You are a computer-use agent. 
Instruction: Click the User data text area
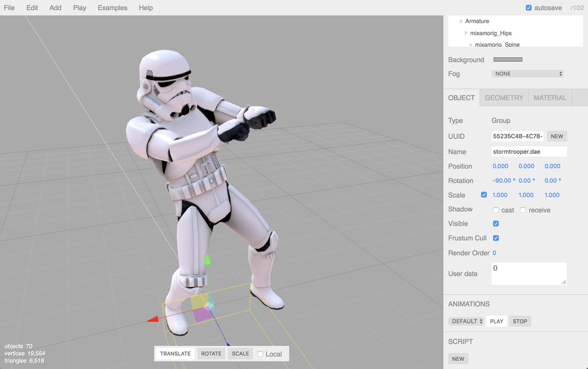click(x=529, y=273)
